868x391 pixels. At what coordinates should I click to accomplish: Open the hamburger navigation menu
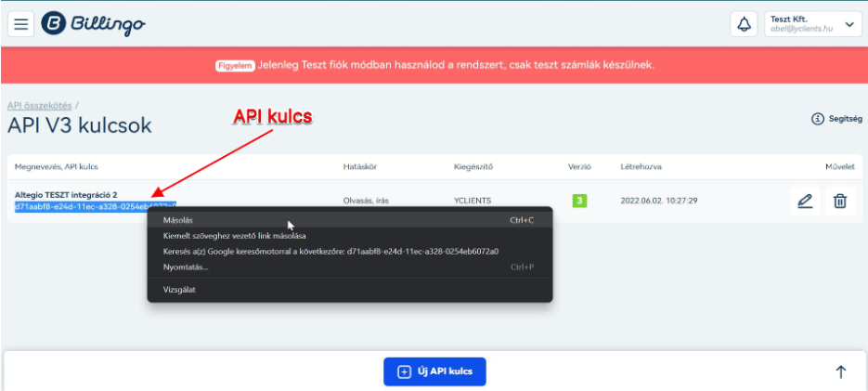click(x=20, y=24)
